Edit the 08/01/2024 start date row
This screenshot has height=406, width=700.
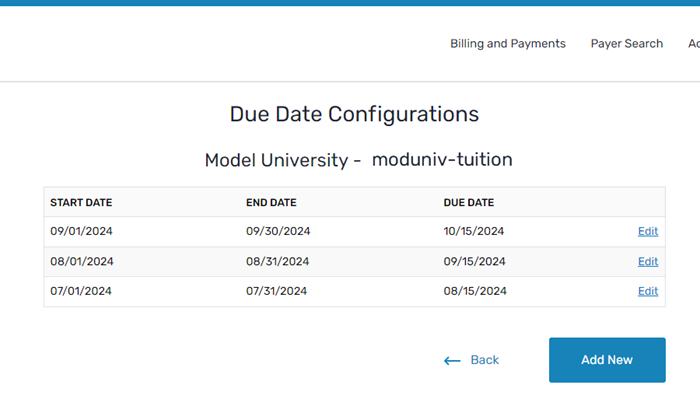click(x=648, y=262)
